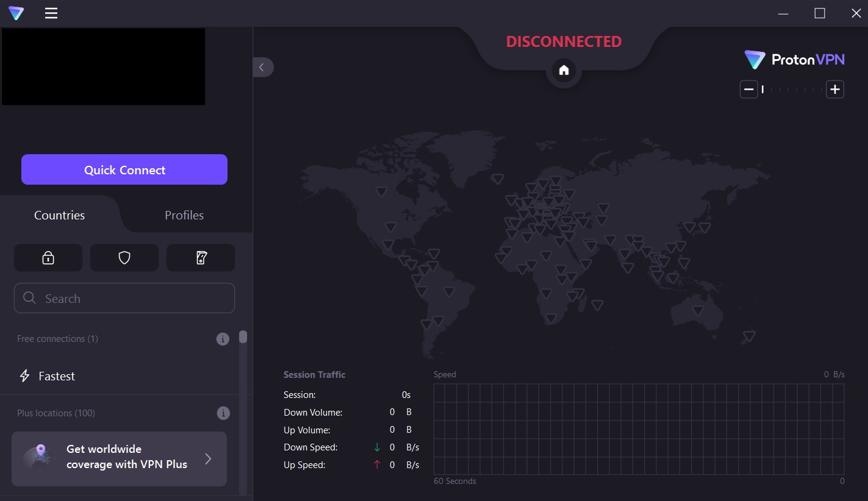
Task: Toggle the NetShield shield icon
Action: coord(124,258)
